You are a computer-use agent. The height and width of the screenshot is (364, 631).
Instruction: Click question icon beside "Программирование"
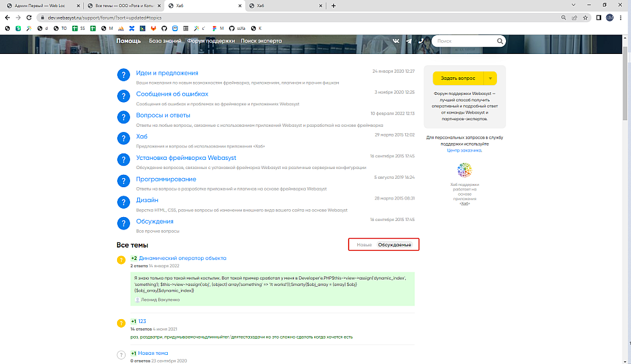(124, 181)
